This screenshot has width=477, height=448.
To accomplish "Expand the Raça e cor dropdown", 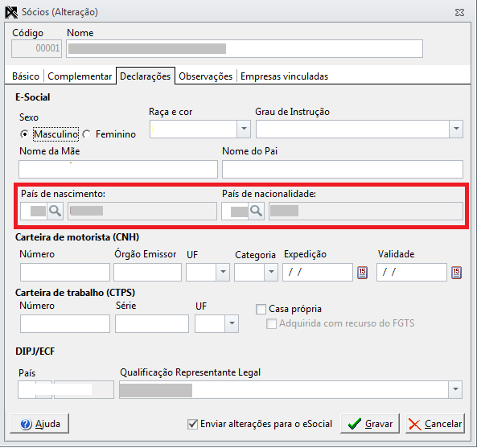I will [x=244, y=129].
